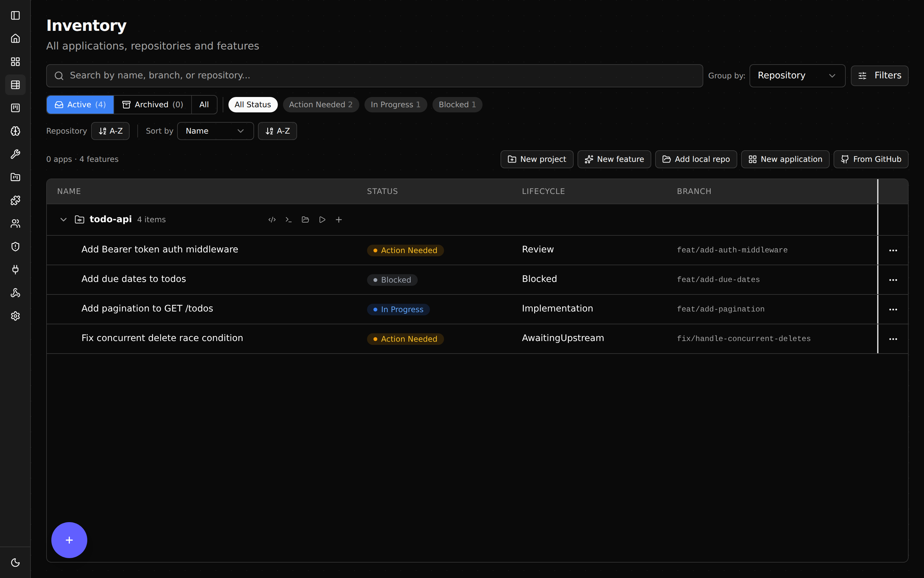Screen dimensions: 924x578
Task: Click the STATUS column header
Action: click(x=382, y=191)
